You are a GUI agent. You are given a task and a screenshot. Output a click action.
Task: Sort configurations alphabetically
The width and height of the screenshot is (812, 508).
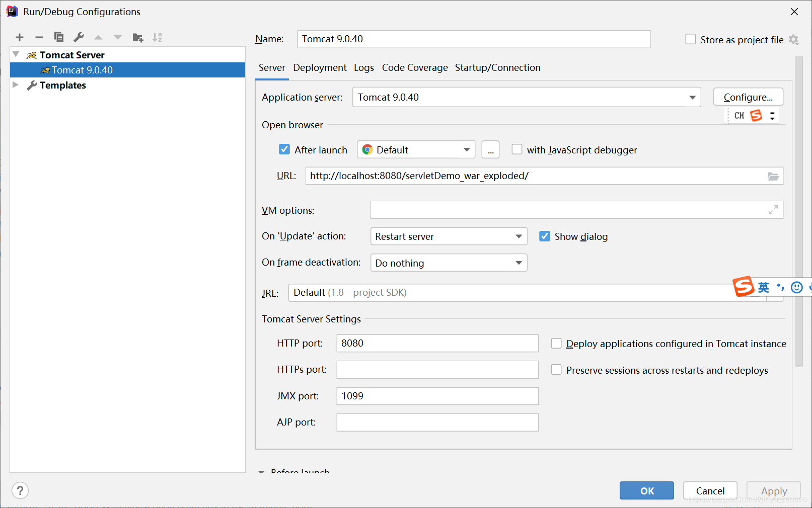tap(158, 37)
